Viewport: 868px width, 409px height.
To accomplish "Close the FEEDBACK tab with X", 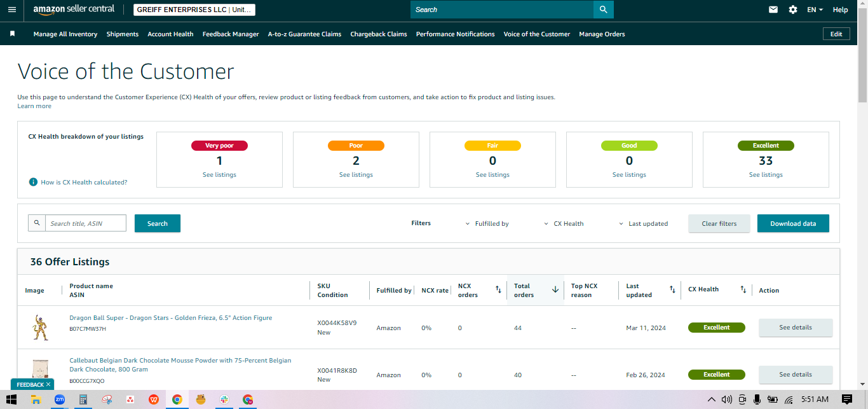I will (48, 384).
